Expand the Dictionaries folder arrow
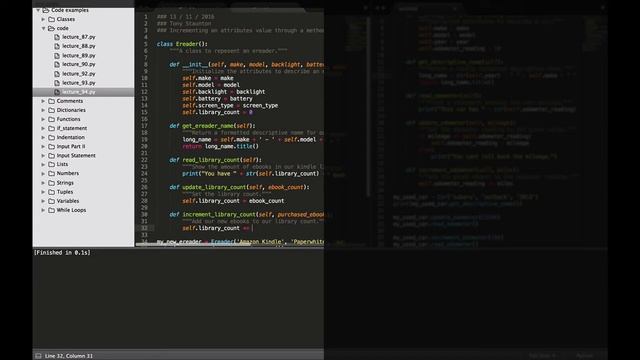This screenshot has width=640, height=360. 43,110
